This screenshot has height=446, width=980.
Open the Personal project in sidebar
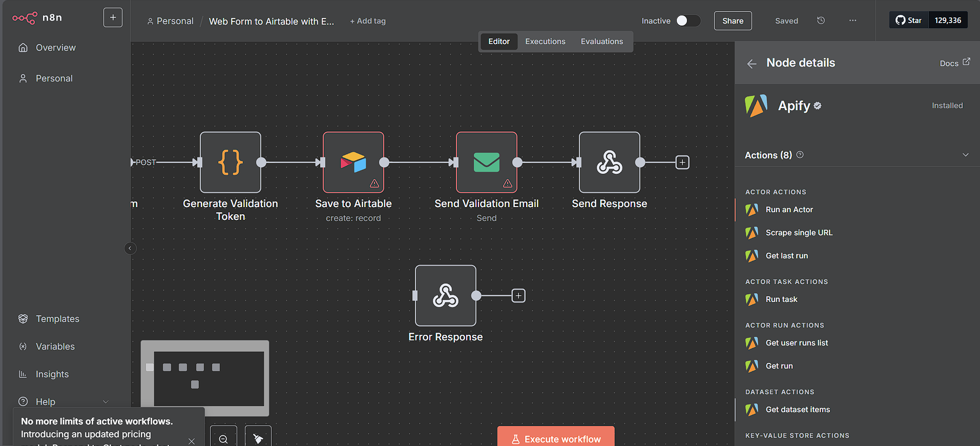[54, 78]
